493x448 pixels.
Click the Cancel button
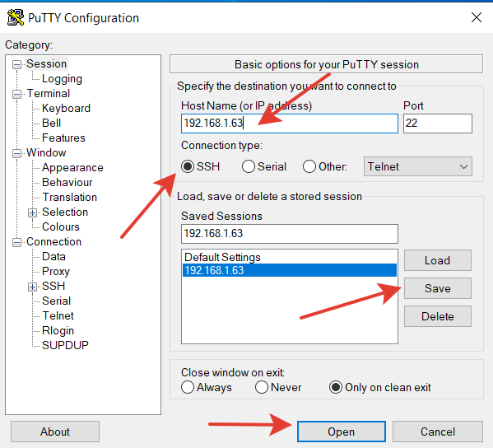[438, 432]
